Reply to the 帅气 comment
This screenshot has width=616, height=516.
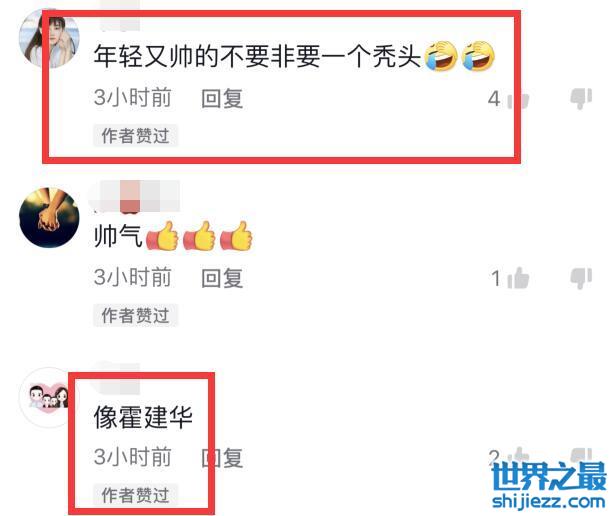(x=222, y=278)
